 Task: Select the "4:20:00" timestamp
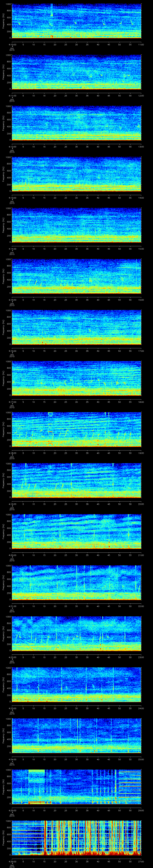pyautogui.click(x=12, y=555)
